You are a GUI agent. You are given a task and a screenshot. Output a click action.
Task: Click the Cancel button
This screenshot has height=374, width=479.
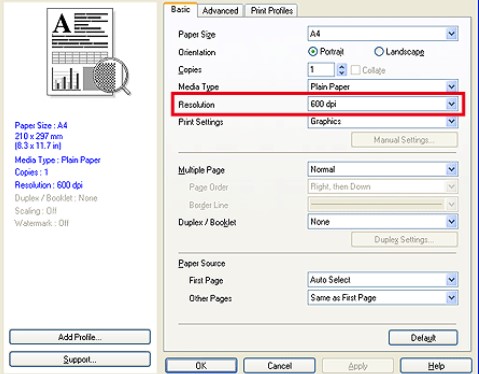tap(279, 366)
